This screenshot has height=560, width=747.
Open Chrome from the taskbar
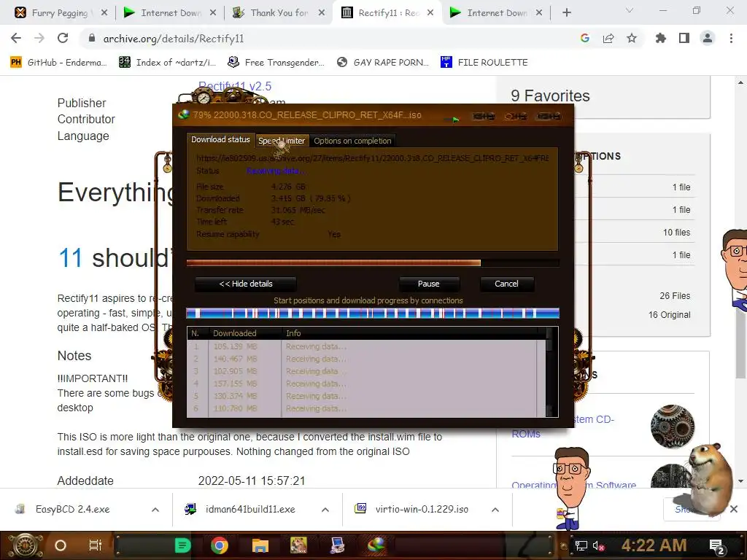click(220, 545)
